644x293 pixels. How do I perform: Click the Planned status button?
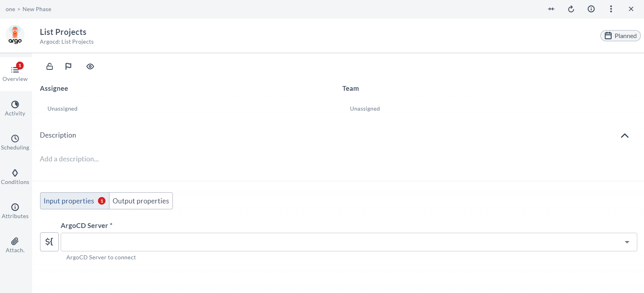pyautogui.click(x=620, y=36)
